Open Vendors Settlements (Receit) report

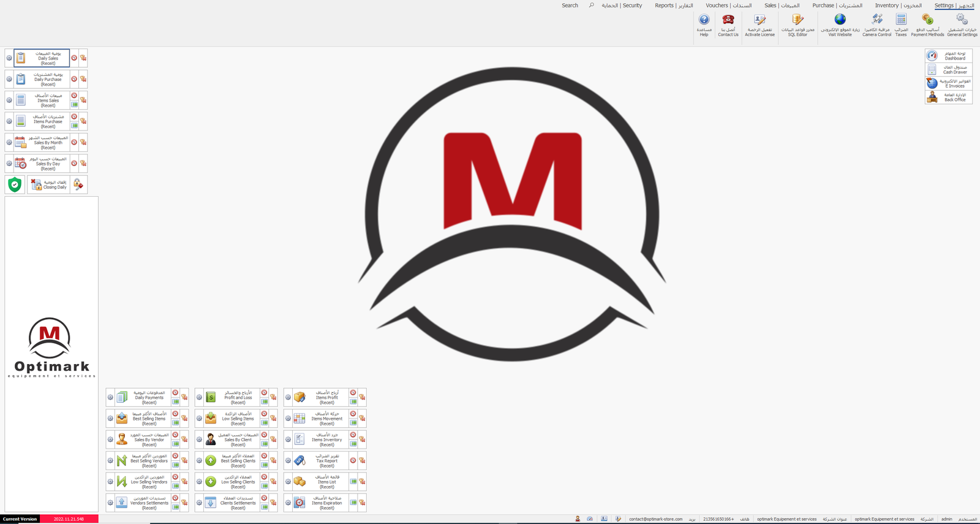(x=143, y=503)
